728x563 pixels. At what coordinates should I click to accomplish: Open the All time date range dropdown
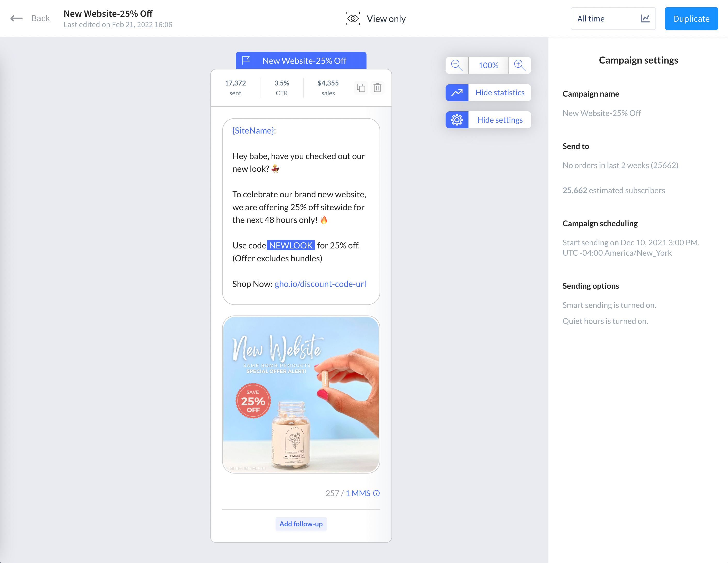click(613, 19)
